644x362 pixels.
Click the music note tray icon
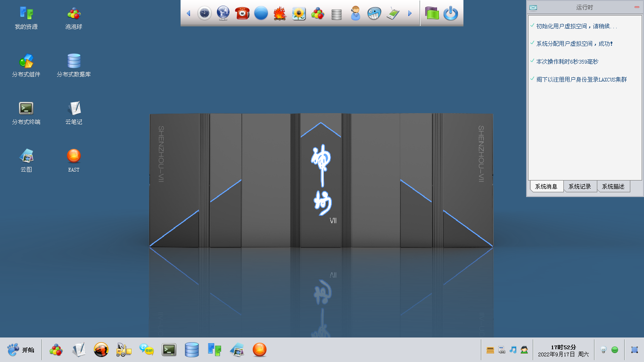tap(513, 350)
